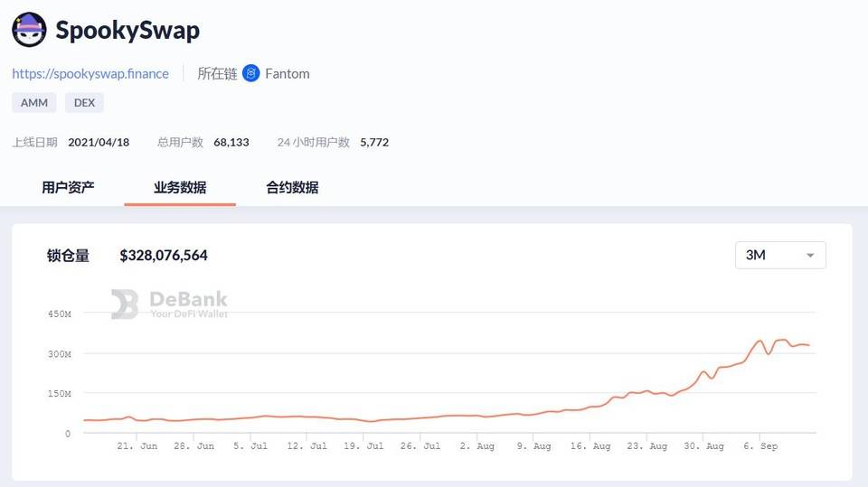This screenshot has width=868, height=487.
Task: Click the dropdown arrow beside 3M
Action: [x=810, y=256]
